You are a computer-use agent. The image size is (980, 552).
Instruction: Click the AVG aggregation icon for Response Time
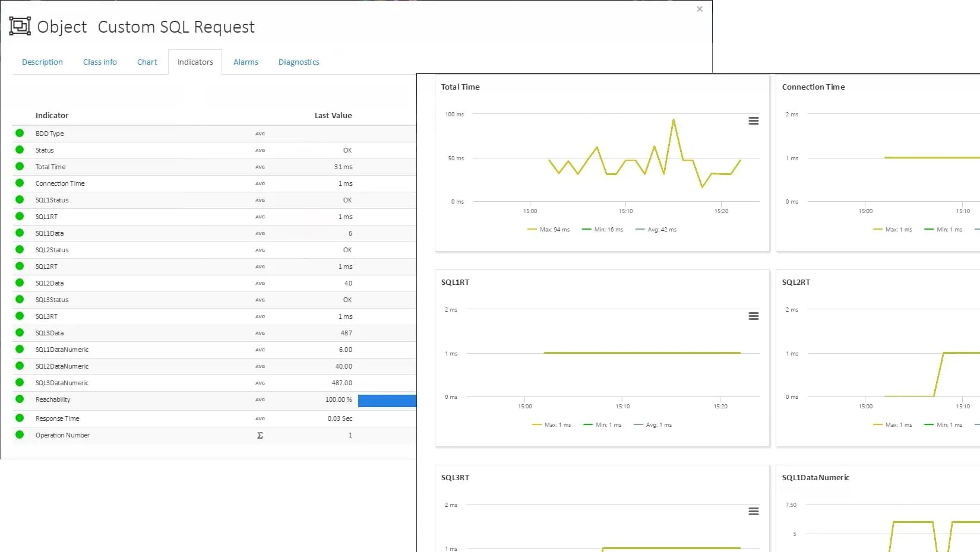[x=260, y=418]
